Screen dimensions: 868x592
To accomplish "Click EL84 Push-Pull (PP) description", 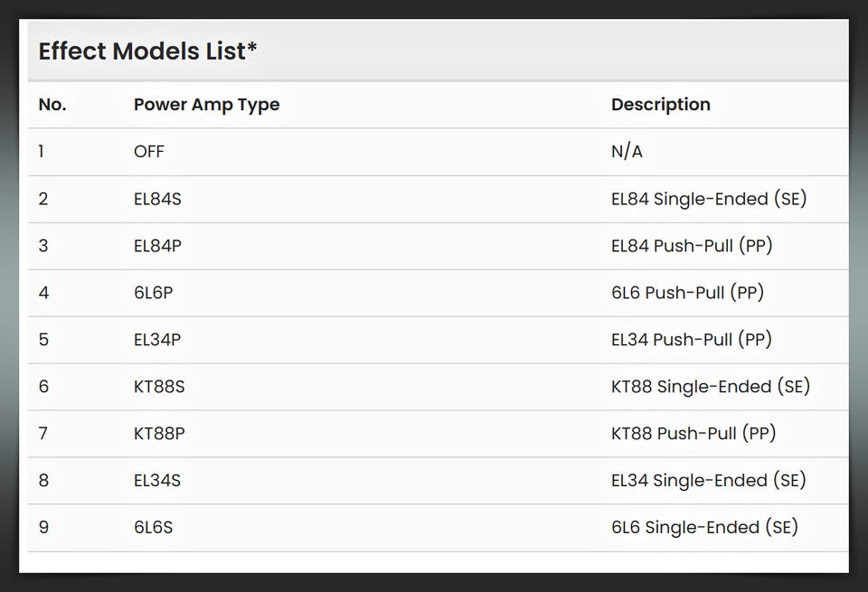I will coord(692,246).
